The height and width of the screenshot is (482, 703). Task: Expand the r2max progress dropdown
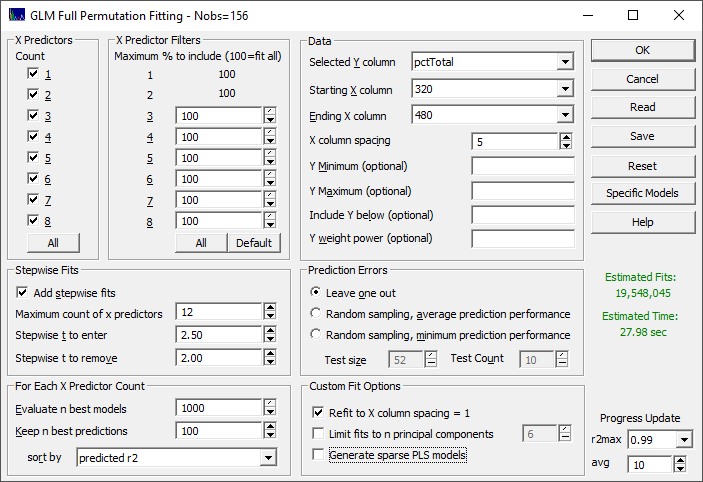point(684,440)
